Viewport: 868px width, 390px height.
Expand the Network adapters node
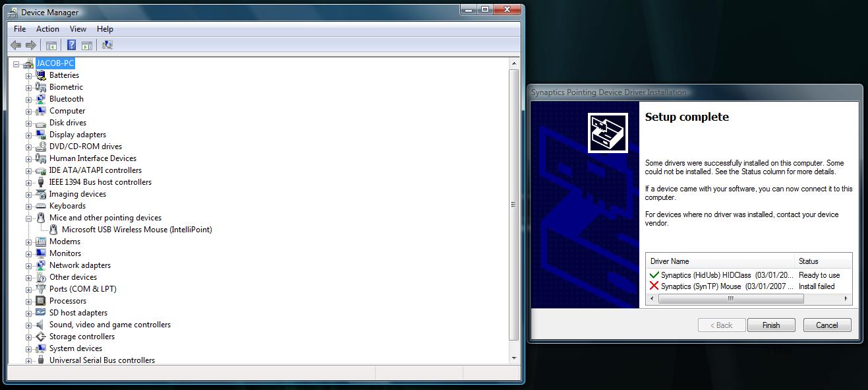29,266
